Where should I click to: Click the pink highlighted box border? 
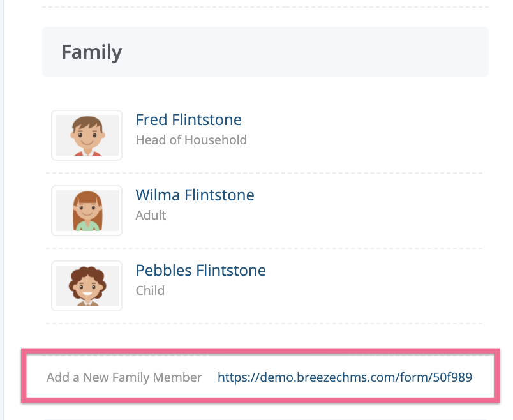pos(260,351)
